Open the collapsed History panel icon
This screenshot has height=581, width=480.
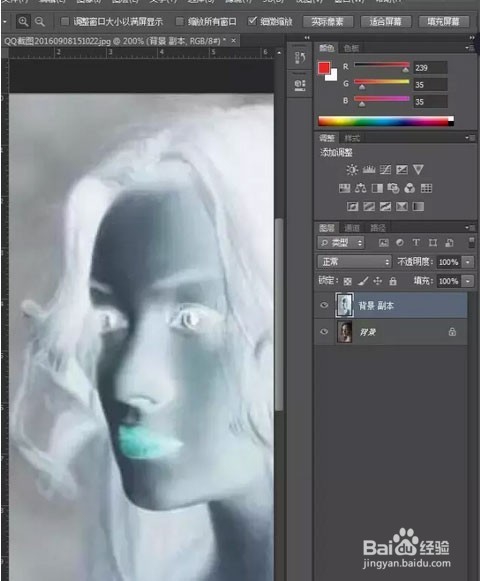tap(300, 57)
